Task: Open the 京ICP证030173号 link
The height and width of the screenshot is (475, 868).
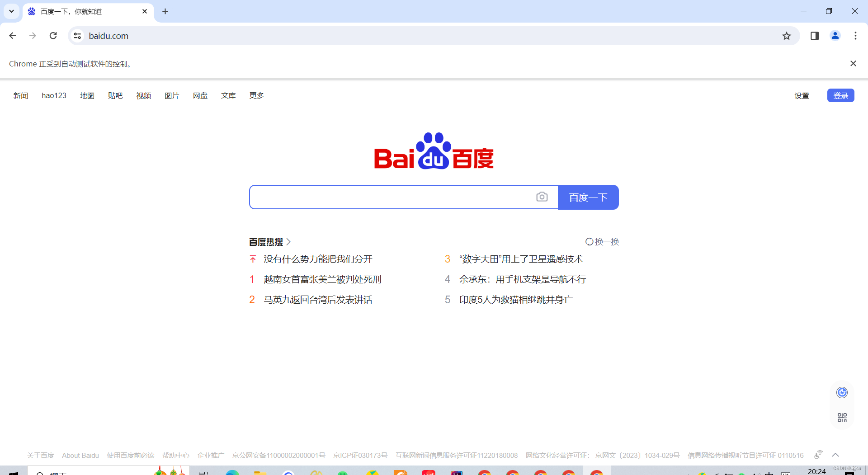Action: click(x=360, y=455)
